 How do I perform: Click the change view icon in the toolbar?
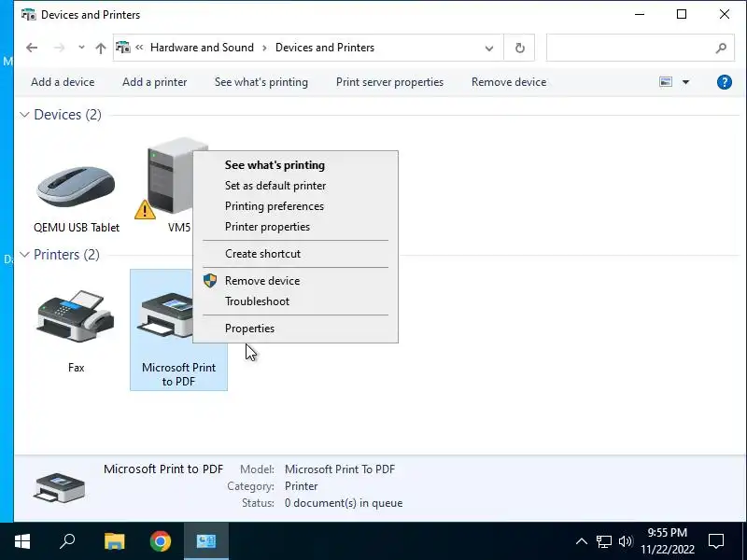click(666, 82)
